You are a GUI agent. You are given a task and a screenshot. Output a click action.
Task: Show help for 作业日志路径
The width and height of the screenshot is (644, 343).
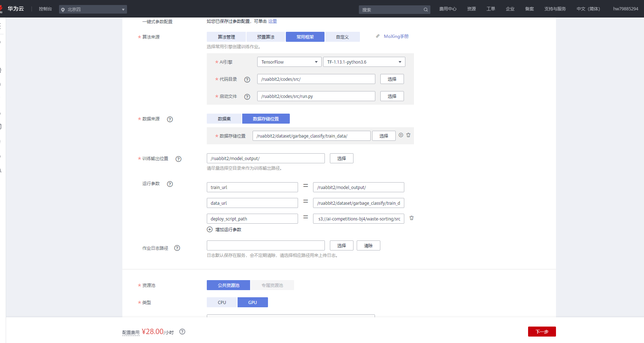177,248
